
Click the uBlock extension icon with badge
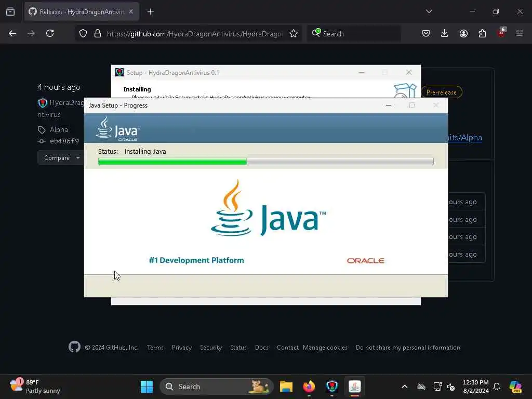coord(501,33)
